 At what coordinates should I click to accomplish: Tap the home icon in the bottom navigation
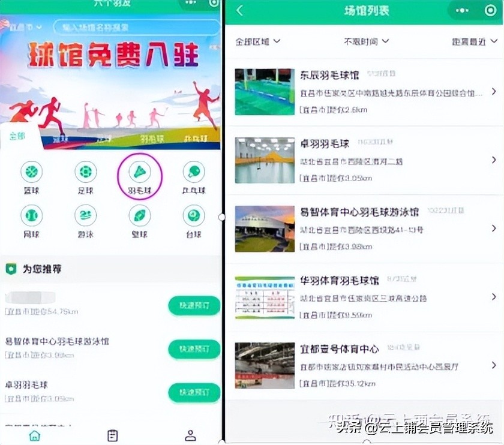point(35,436)
